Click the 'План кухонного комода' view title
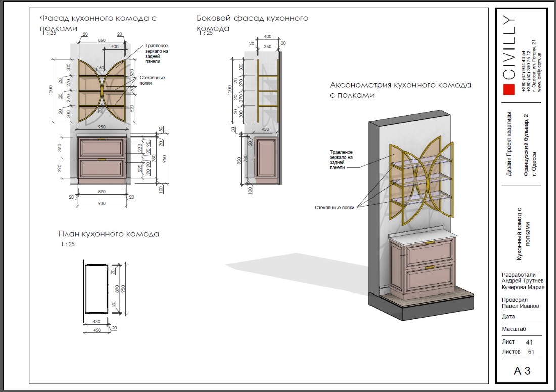Screen dimensions: 556x392 [x=109, y=234]
